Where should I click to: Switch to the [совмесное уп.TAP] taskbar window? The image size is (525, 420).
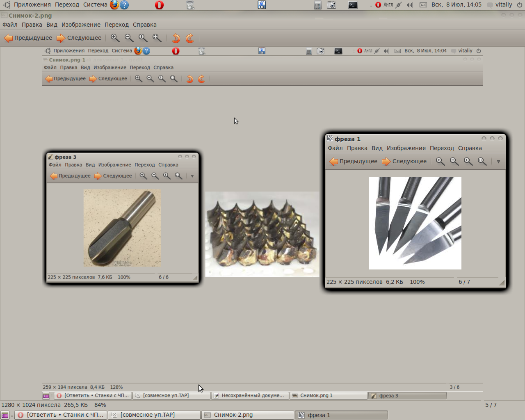click(x=154, y=415)
